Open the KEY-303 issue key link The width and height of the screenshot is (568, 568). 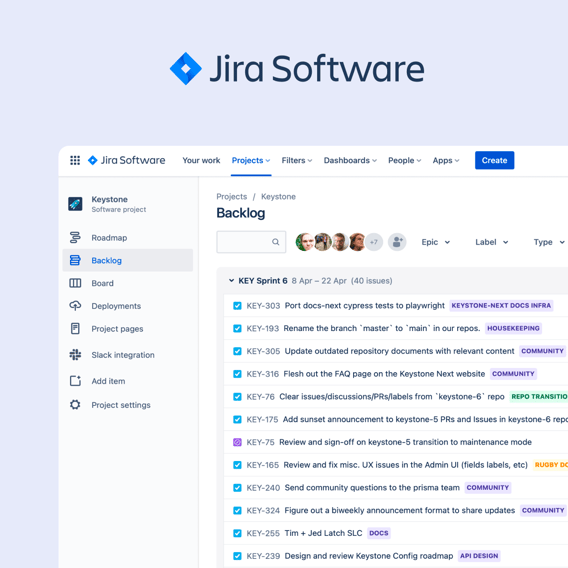point(263,306)
